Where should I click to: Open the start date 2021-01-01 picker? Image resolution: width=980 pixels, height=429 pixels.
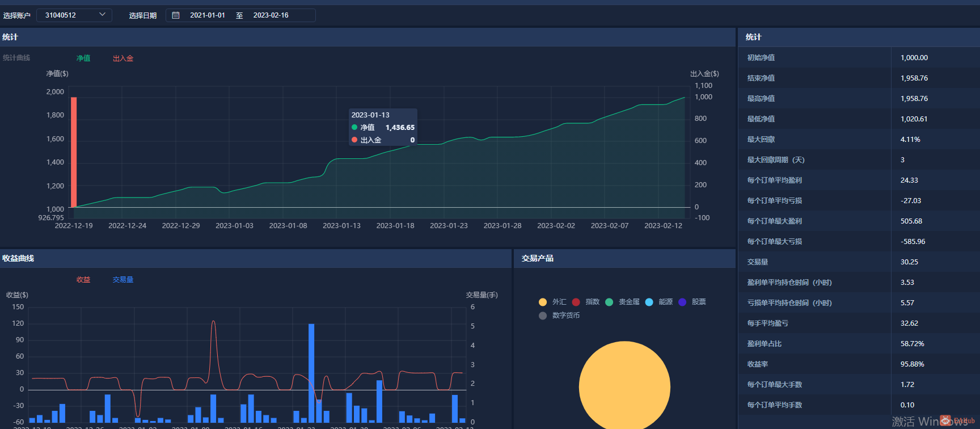point(208,15)
